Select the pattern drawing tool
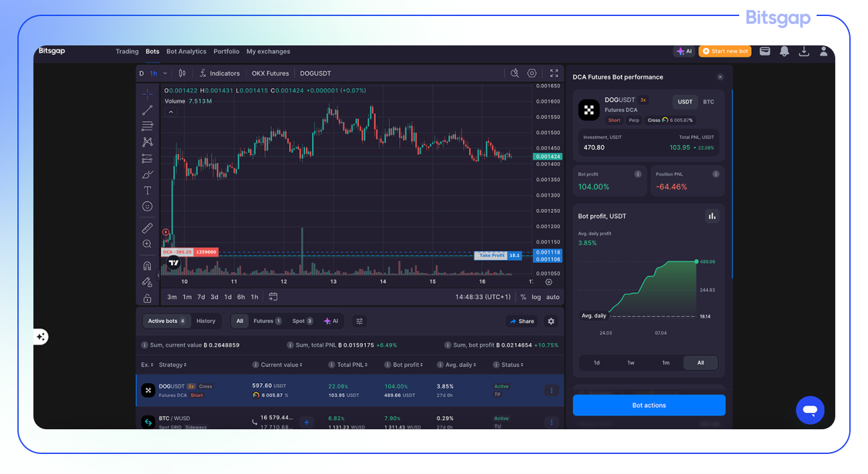868x474 pixels. pyautogui.click(x=148, y=142)
